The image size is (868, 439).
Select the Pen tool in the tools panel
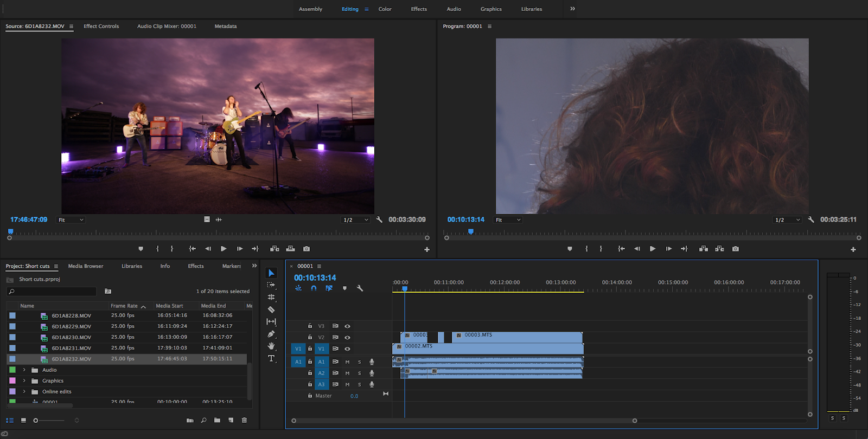[271, 334]
